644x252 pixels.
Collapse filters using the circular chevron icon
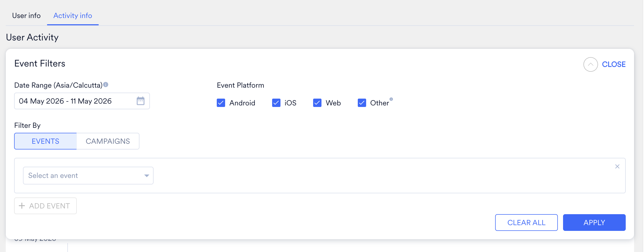point(590,64)
